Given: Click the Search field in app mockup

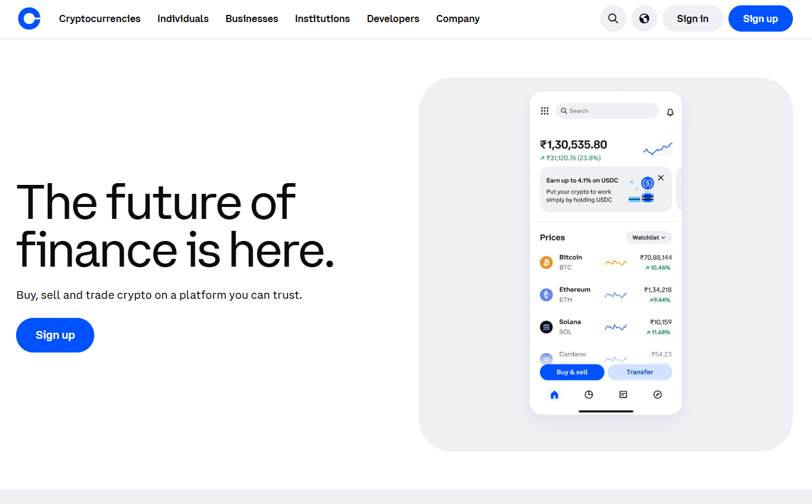Looking at the screenshot, I should point(607,111).
